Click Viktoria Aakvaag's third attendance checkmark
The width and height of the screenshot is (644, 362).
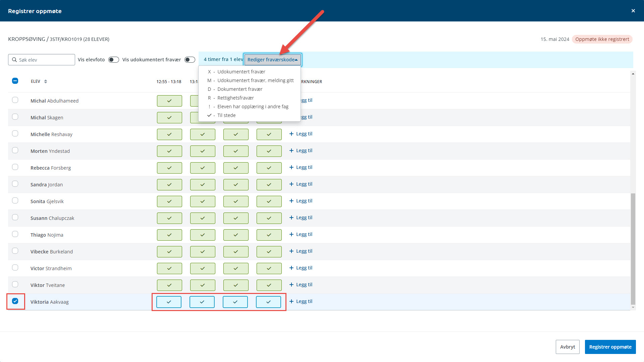(x=235, y=302)
